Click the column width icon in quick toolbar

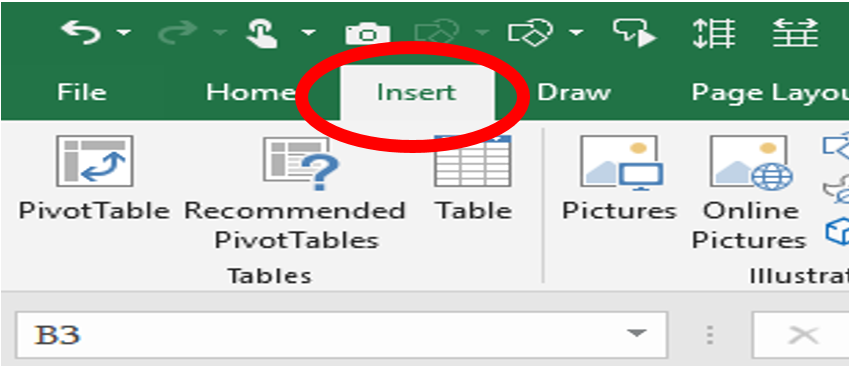point(795,33)
